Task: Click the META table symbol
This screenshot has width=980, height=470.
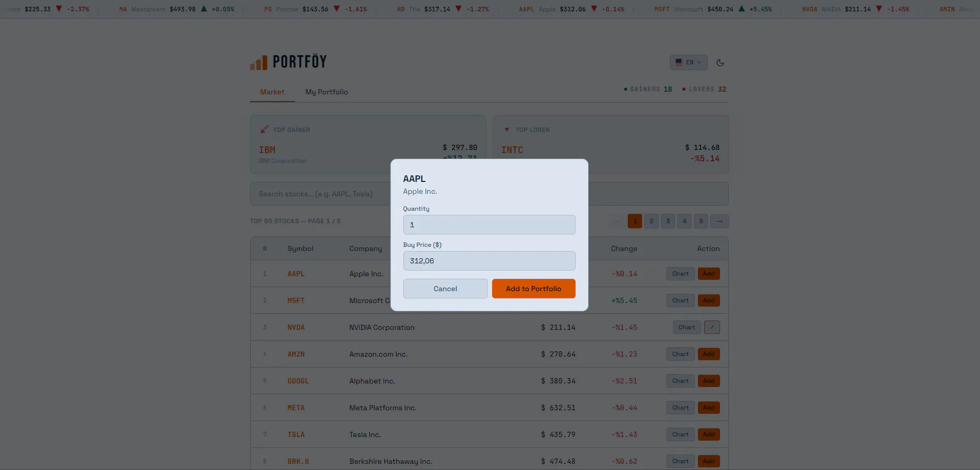Action: click(x=296, y=408)
